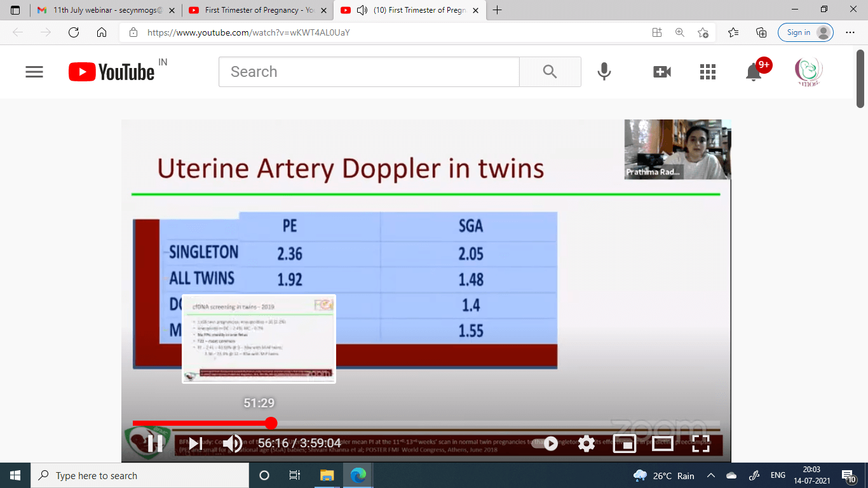Screen dimensions: 868x488
Task: Open YouTube apps grid
Action: 707,72
